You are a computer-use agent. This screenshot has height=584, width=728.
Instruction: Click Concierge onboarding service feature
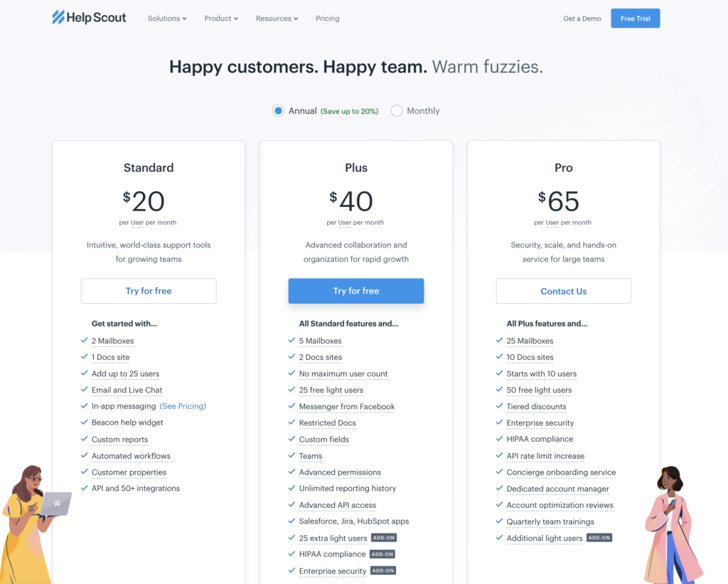point(561,472)
